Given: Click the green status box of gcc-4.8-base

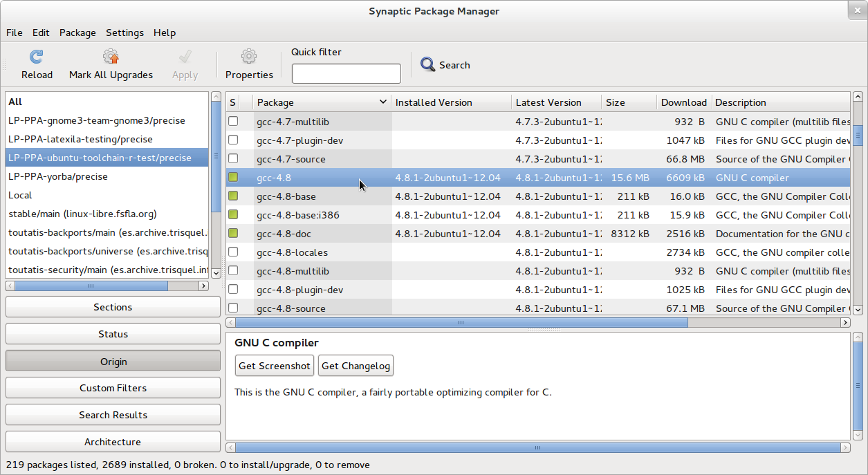Looking at the screenshot, I should (233, 196).
